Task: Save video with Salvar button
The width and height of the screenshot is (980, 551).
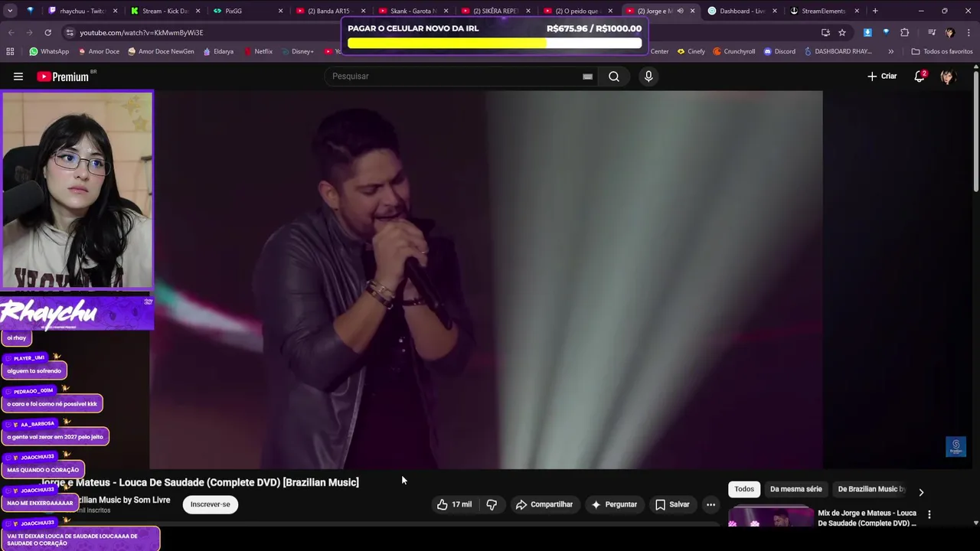Action: click(x=672, y=504)
